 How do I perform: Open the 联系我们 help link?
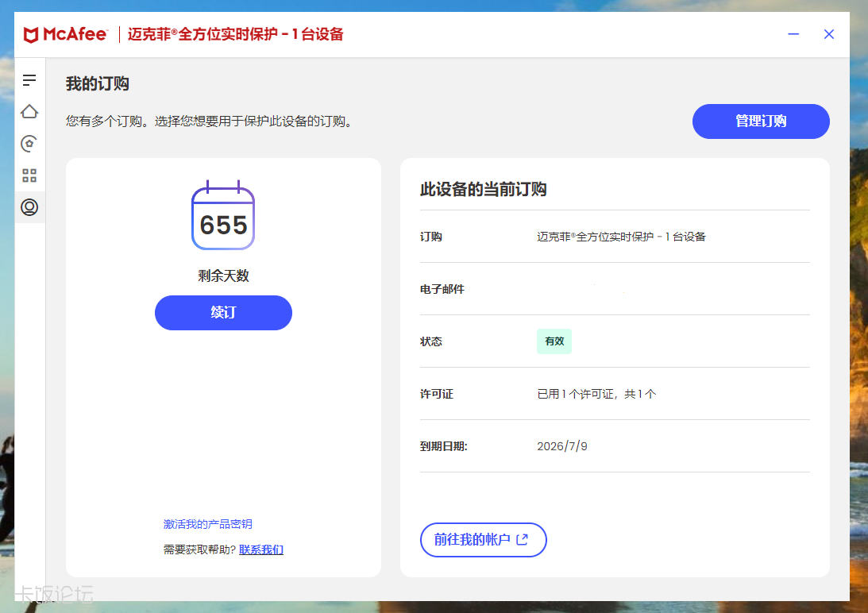(x=260, y=549)
